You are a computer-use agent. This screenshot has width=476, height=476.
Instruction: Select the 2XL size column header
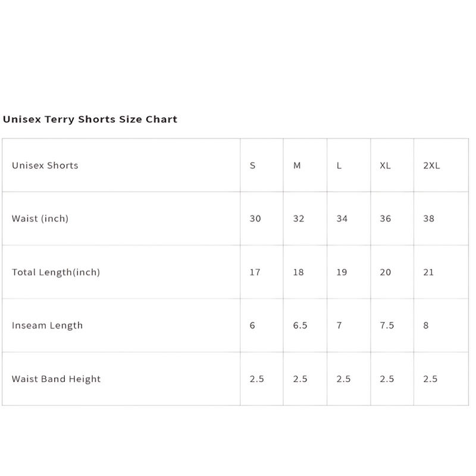point(431,165)
